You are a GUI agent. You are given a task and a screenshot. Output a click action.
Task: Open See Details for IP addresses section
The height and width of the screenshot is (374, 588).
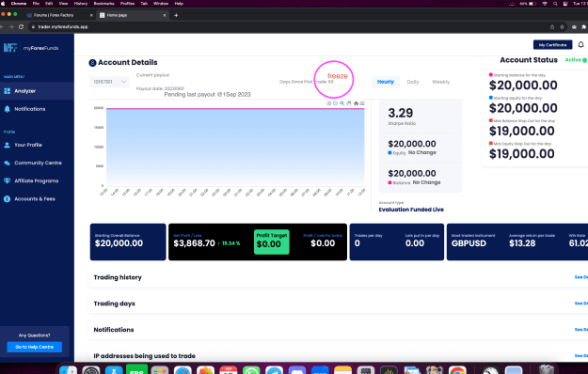pos(581,356)
